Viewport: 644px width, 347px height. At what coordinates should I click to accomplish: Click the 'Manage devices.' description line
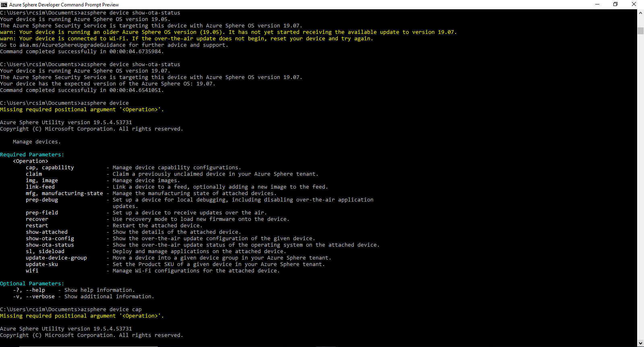37,142
